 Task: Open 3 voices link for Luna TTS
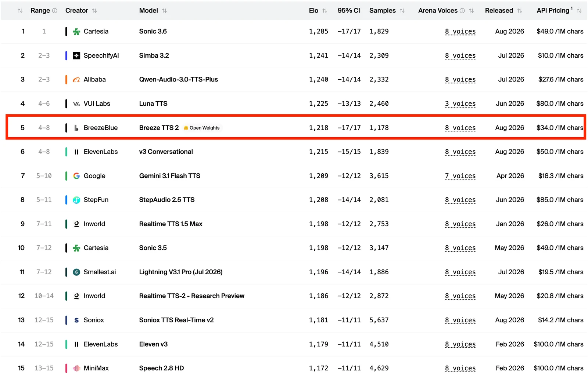460,104
